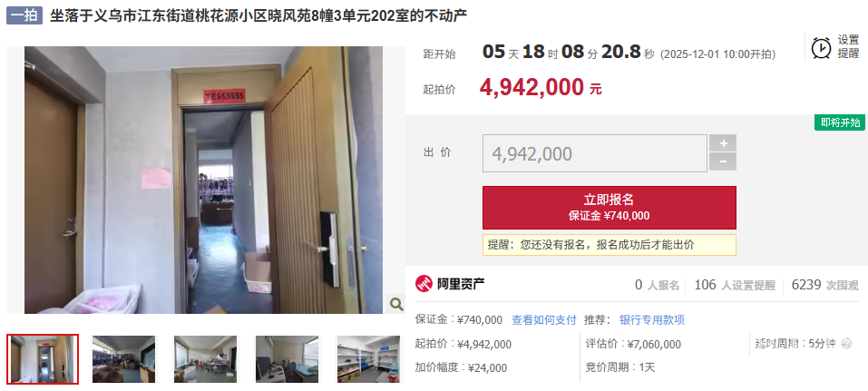Click the 一拍 auction round tag

pyautogui.click(x=24, y=16)
